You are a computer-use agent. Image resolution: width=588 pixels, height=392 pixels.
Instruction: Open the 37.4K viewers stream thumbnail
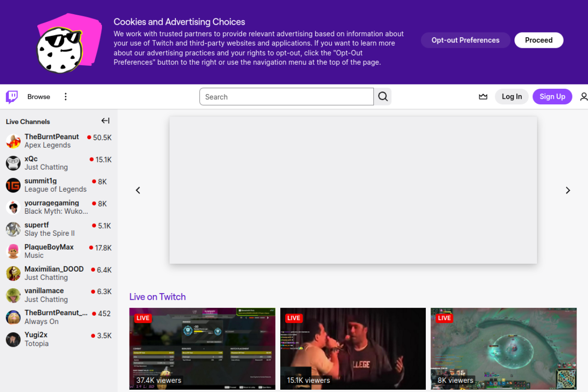coord(202,349)
